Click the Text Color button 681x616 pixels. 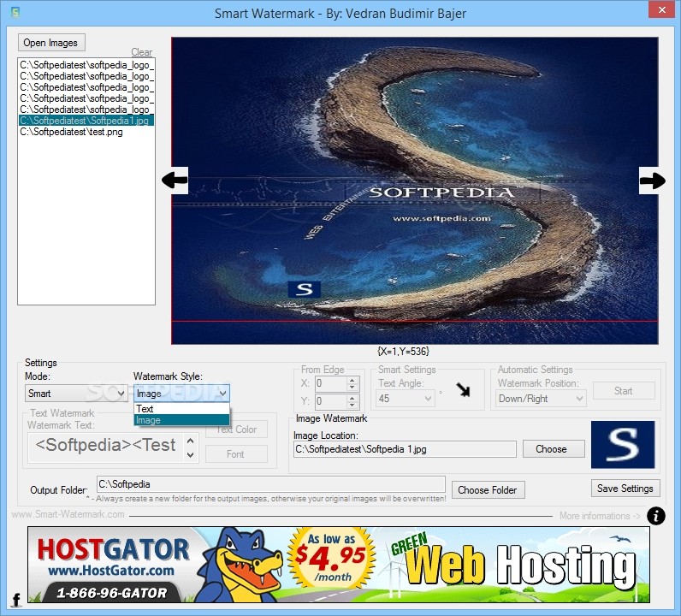coord(237,429)
